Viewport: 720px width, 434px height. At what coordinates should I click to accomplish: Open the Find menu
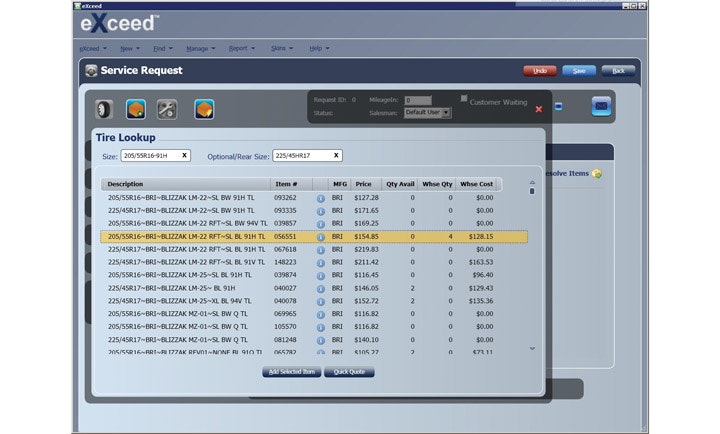point(162,48)
